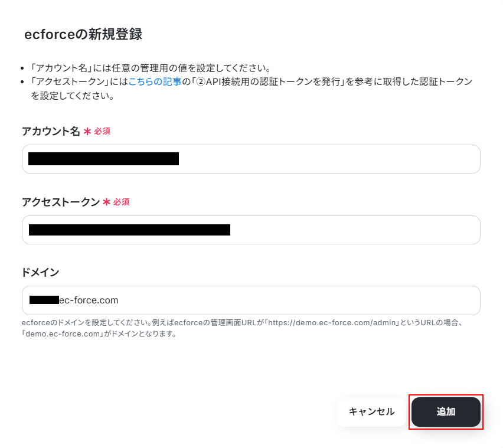Click the アカウント名 field label
This screenshot has height=448, width=503.
pos(51,131)
